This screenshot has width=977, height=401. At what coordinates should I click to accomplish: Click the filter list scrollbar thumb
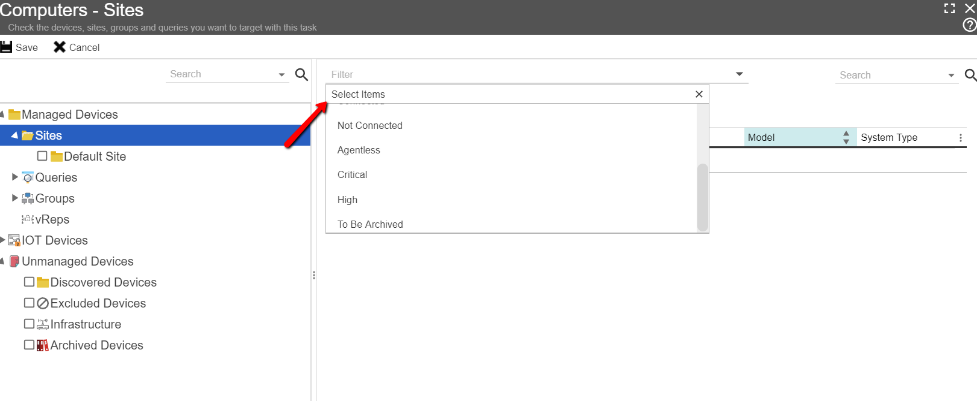[703, 197]
